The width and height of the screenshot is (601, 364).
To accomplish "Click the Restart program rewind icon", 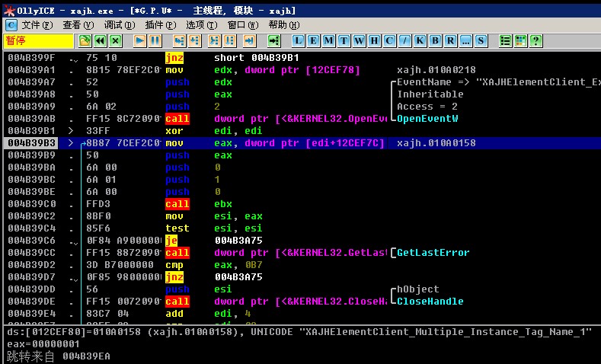I will coord(100,40).
